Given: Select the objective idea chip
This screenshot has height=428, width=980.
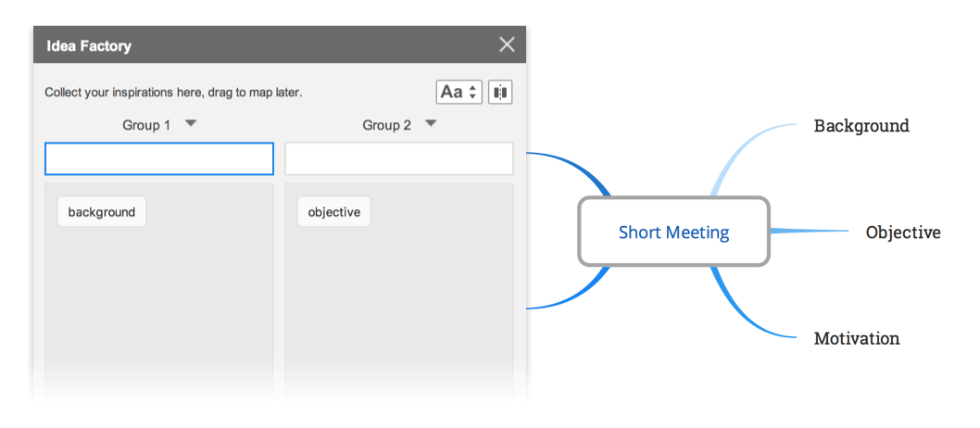Looking at the screenshot, I should click(x=333, y=212).
